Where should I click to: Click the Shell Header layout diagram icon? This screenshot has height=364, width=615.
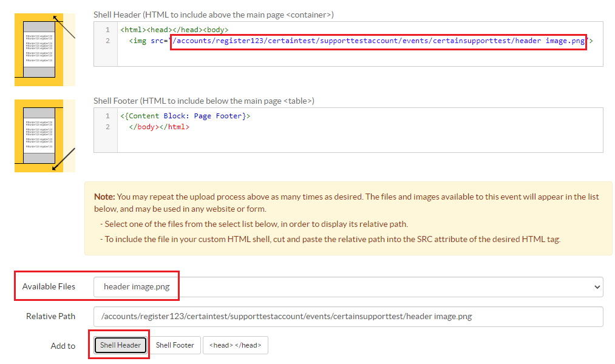[x=45, y=50]
